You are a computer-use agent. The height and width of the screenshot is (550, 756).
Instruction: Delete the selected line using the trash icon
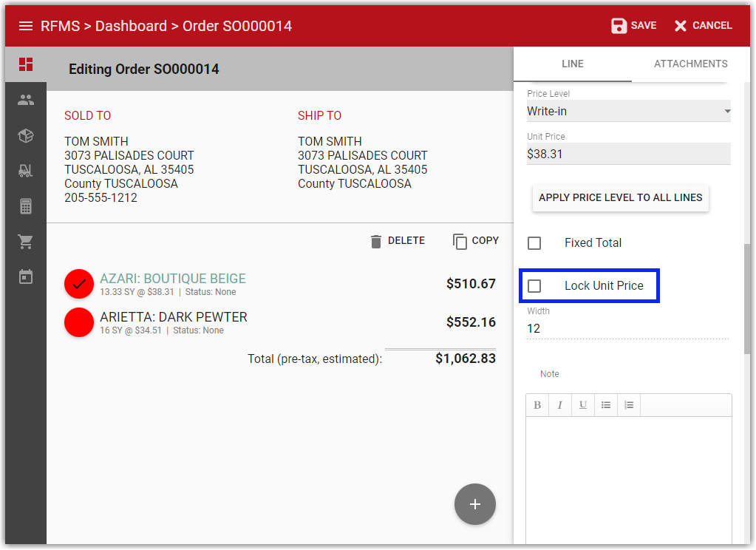pos(398,240)
